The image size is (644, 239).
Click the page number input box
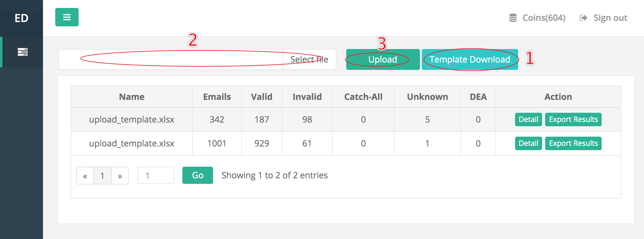(x=156, y=176)
